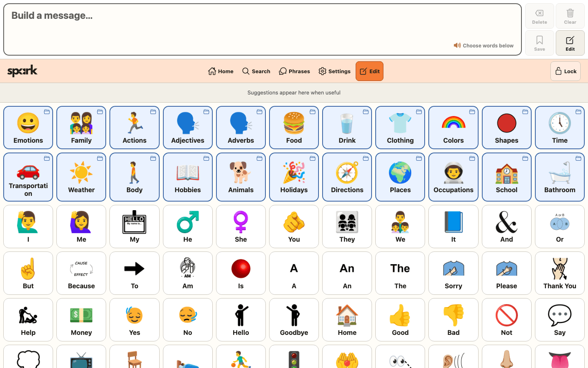This screenshot has height=368, width=588.
Task: Add 'Me' word tile
Action: (81, 227)
